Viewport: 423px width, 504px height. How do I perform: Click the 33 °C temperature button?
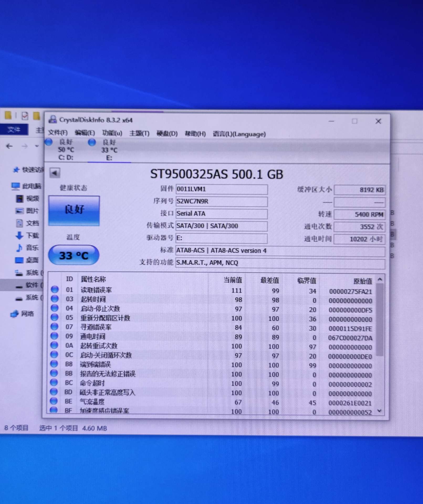pyautogui.click(x=74, y=255)
